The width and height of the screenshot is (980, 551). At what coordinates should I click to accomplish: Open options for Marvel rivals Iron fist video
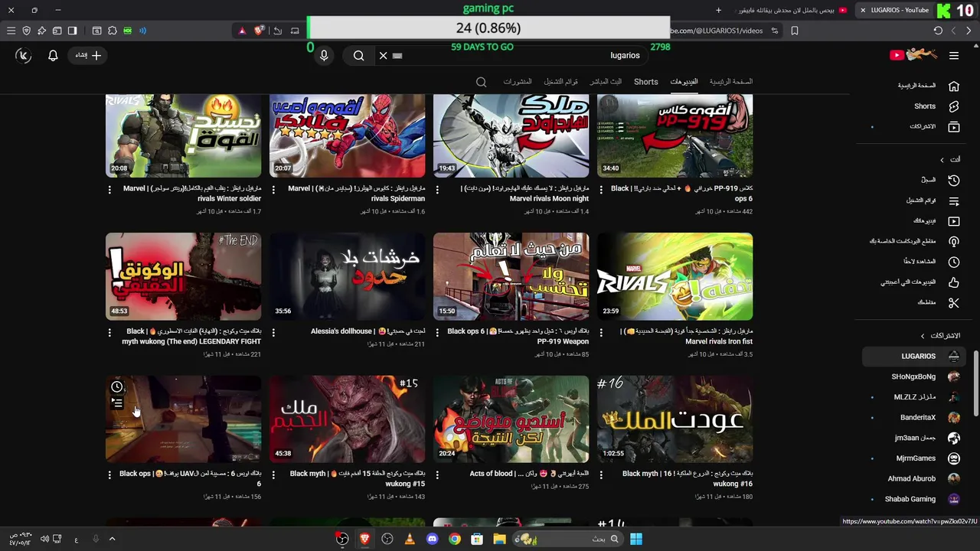point(601,332)
